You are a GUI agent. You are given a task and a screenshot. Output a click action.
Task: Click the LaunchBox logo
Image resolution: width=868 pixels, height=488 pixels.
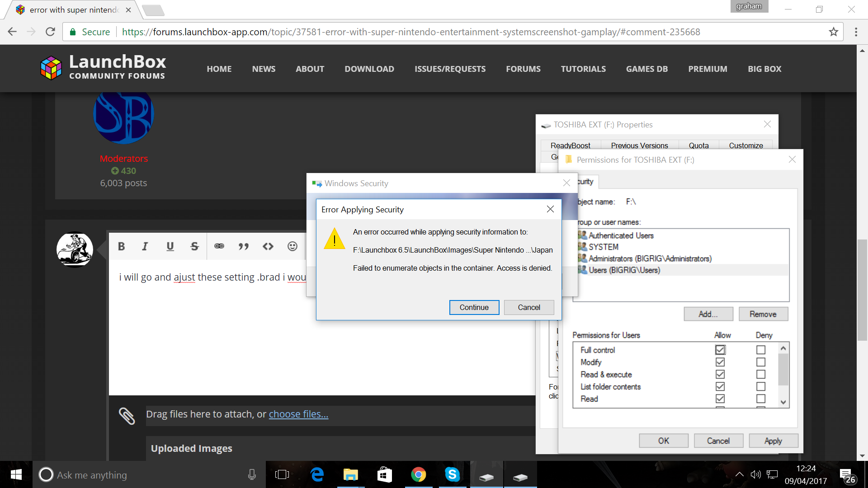pos(103,68)
